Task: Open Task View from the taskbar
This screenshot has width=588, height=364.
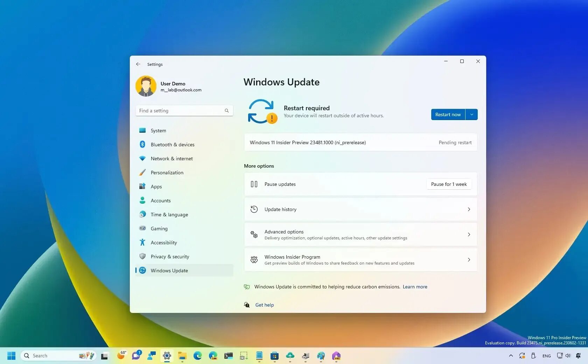Action: 104,356
